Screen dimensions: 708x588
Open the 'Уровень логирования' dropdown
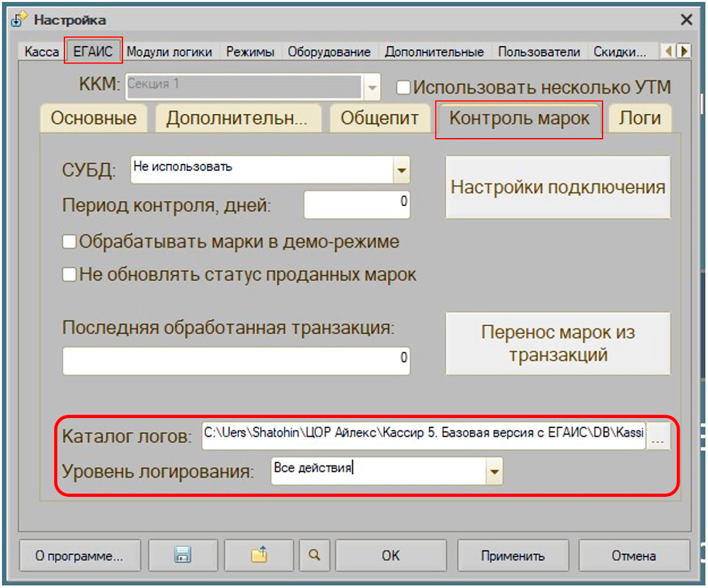494,471
